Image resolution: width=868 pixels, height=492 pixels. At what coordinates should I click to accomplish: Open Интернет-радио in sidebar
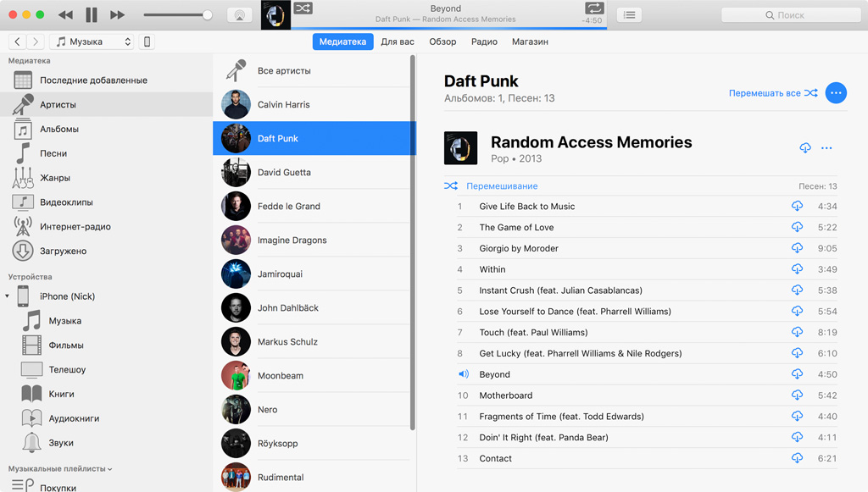(x=106, y=226)
